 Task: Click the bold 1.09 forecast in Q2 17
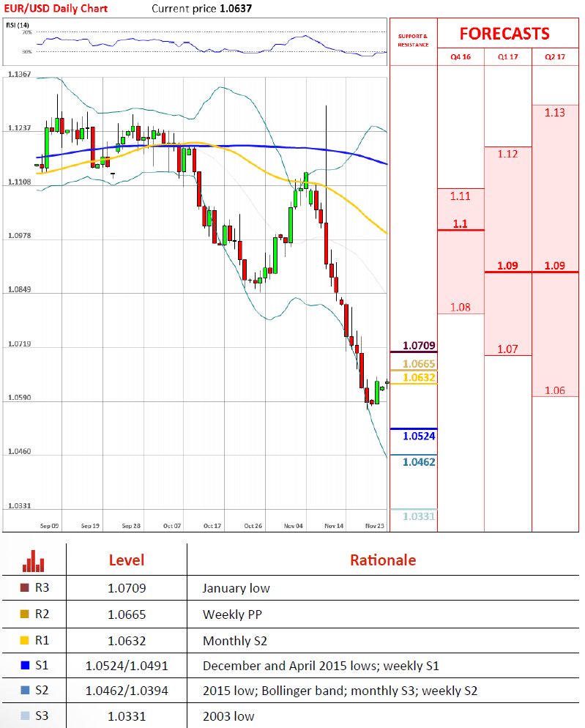click(555, 266)
